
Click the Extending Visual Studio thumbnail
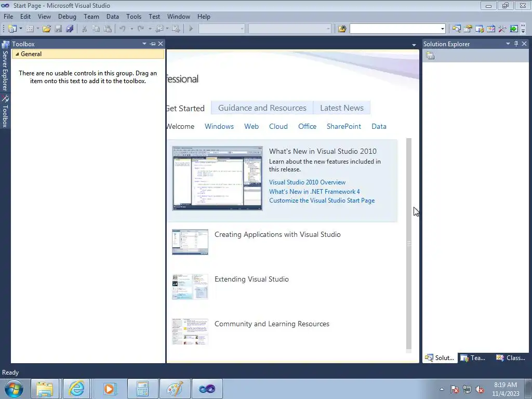pyautogui.click(x=190, y=287)
